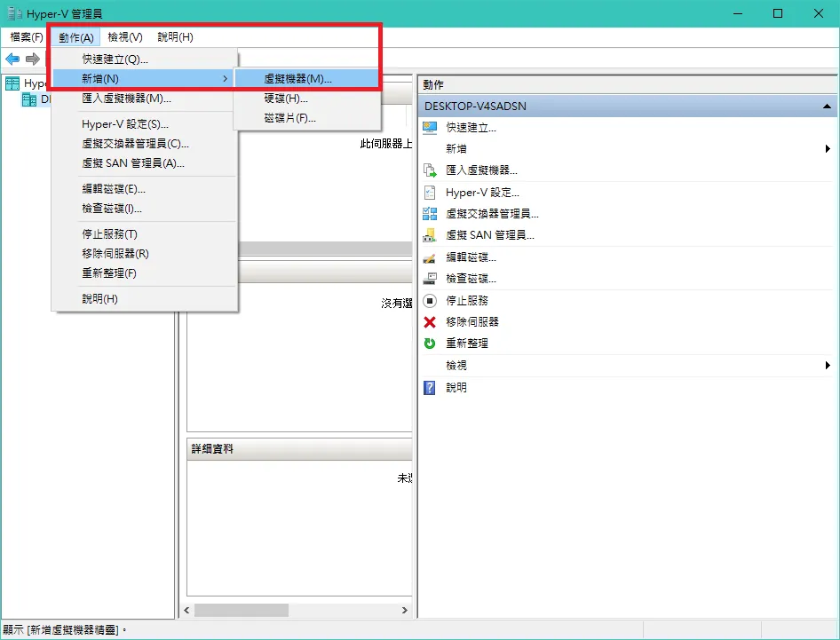
Task: Choose 編輯磁碟(E)... from the menu
Action: 145,189
